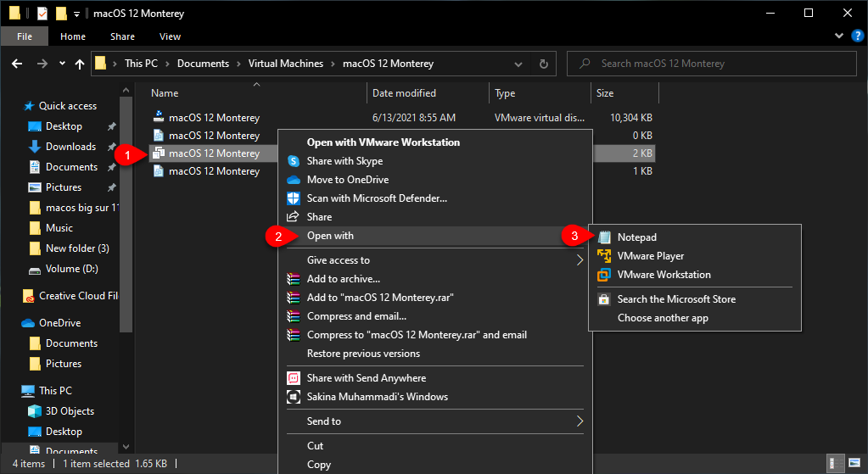Image resolution: width=868 pixels, height=474 pixels.
Task: Expand the address bar history dropdown
Action: point(518,64)
